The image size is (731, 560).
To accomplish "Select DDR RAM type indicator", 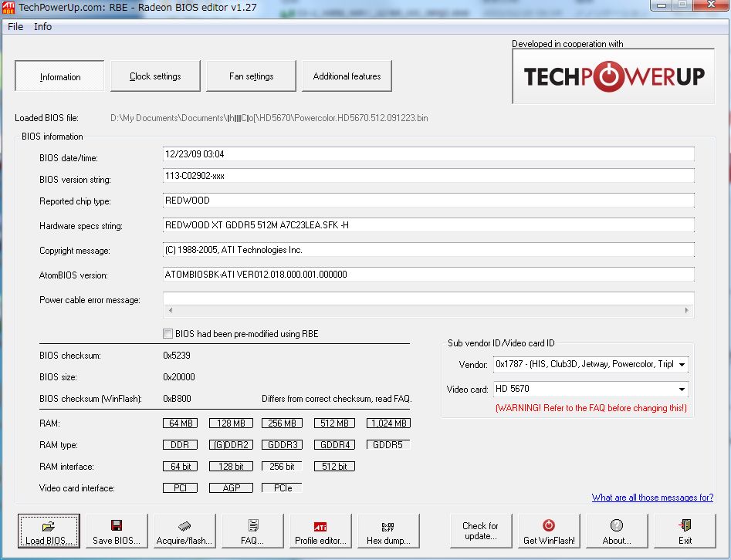I will 180,445.
